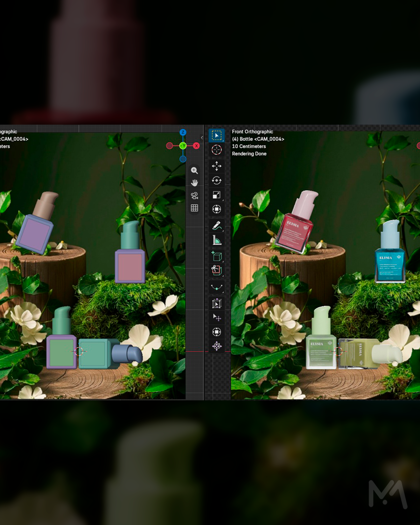Select the upright light green ELYSIA bottle
Screen dimensions: 420x525
pos(321,338)
